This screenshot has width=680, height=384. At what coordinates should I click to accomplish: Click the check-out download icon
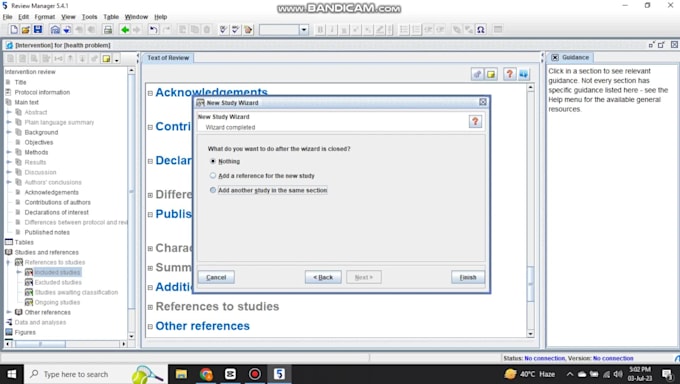coord(67,30)
